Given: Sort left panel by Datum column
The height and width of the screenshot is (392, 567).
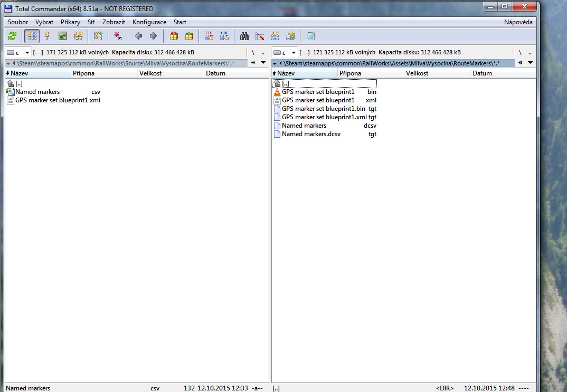Looking at the screenshot, I should (x=237, y=73).
